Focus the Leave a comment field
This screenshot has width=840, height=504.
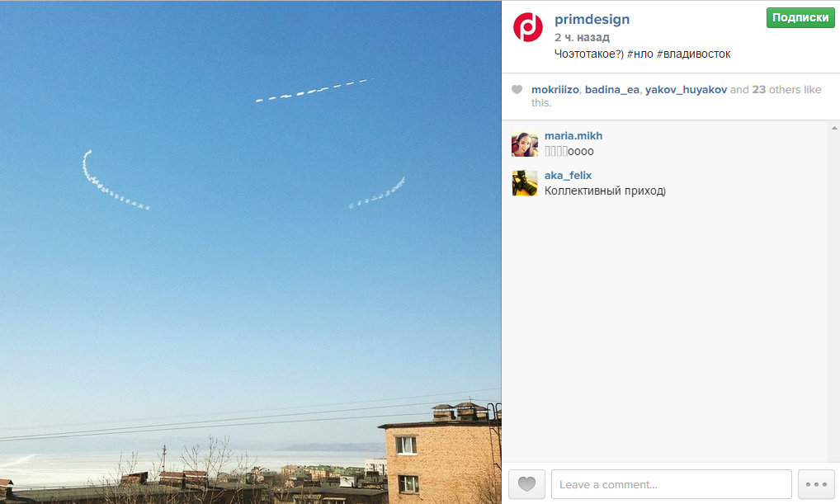[671, 484]
